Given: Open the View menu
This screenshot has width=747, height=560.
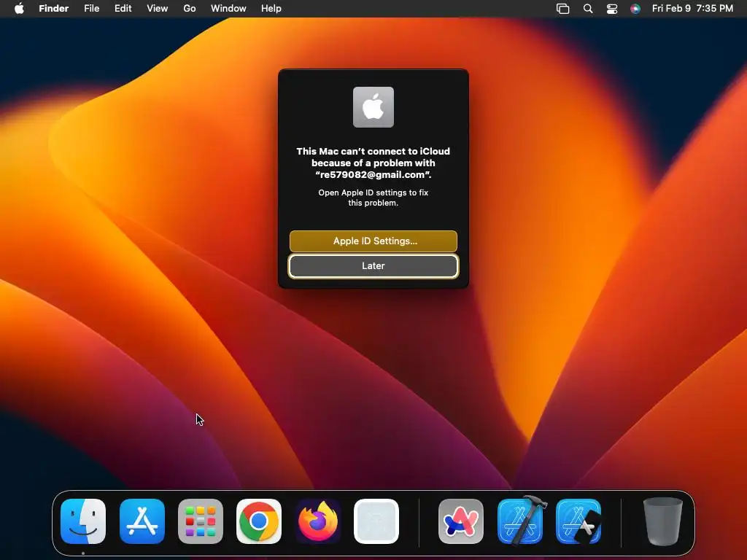Looking at the screenshot, I should (x=158, y=9).
